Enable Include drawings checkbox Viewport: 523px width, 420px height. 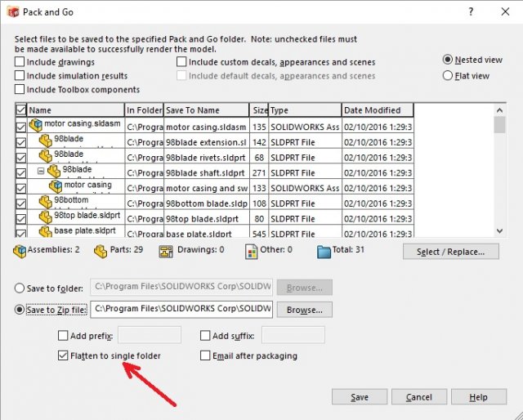coord(20,62)
